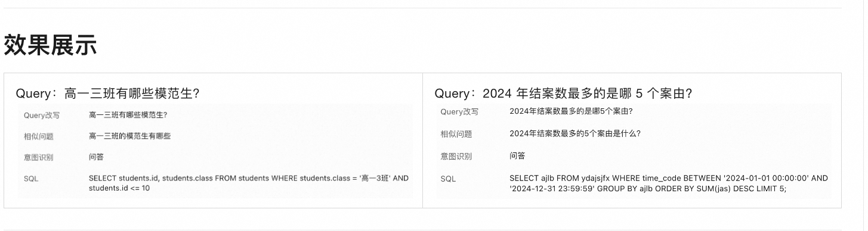Click the 意图识别 label in the students example
Screen dimensions: 868x231
click(x=39, y=157)
